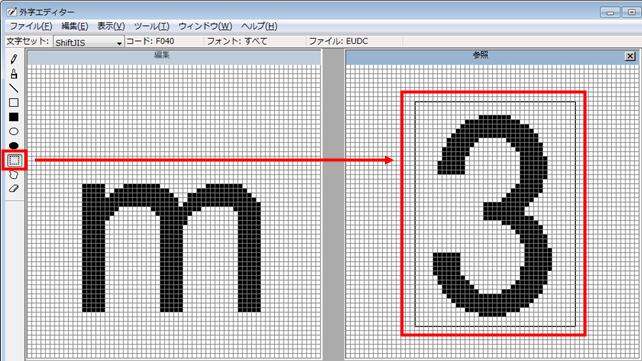Close the 参照 reference pane

[630, 56]
